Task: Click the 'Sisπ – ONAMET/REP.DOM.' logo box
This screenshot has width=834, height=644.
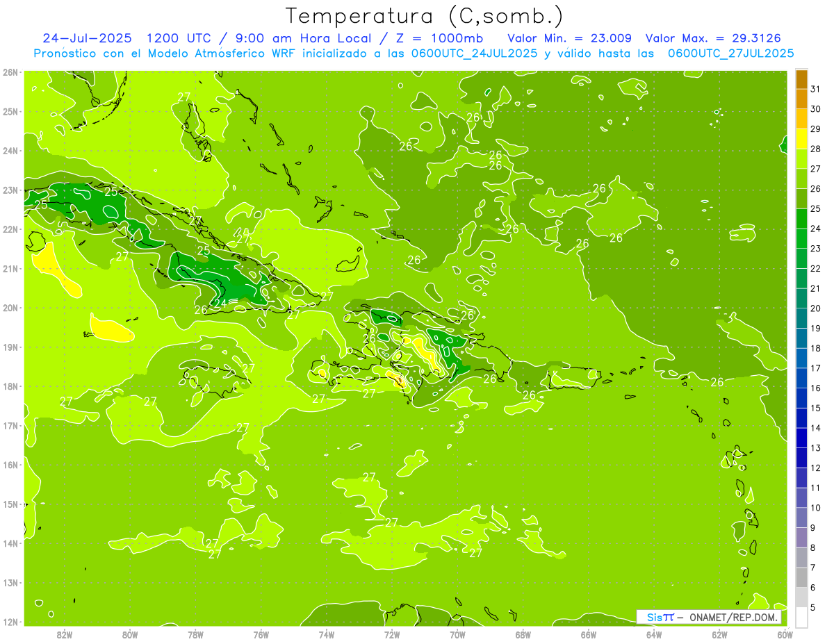Action: [708, 617]
